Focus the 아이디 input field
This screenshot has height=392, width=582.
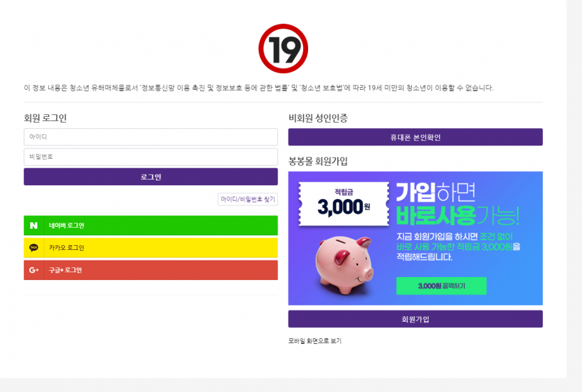pos(151,137)
